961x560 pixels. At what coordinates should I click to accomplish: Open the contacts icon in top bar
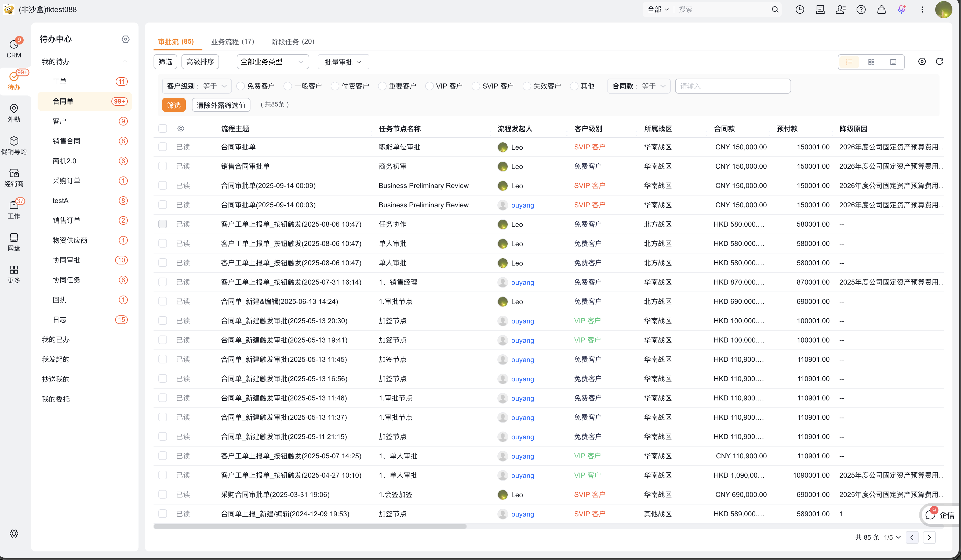(840, 10)
